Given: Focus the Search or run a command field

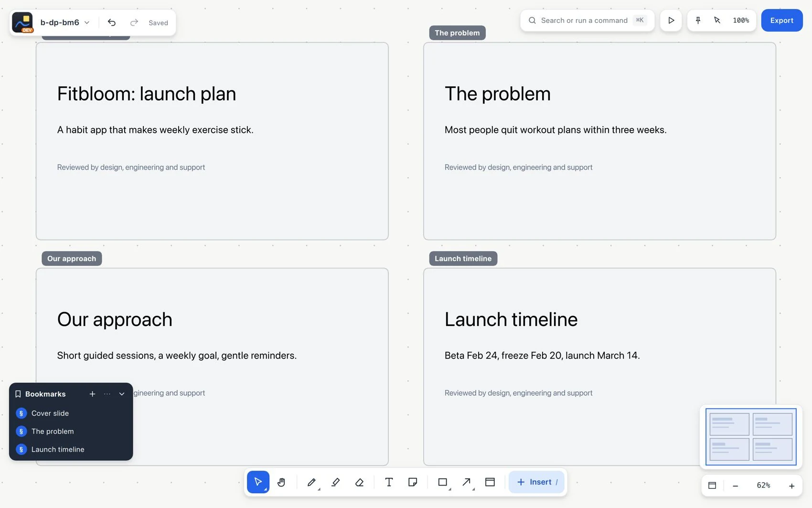Looking at the screenshot, I should click(587, 21).
